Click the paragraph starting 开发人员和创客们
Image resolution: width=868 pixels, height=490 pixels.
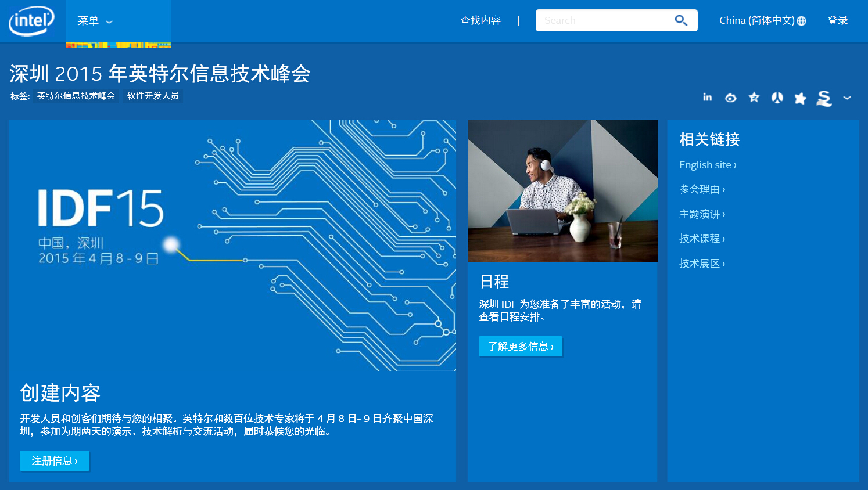coord(227,425)
